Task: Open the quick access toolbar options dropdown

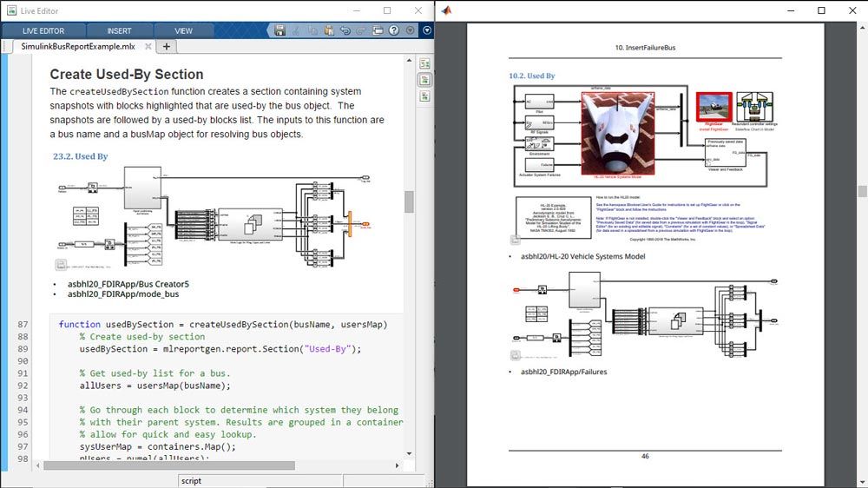Action: pyautogui.click(x=410, y=30)
